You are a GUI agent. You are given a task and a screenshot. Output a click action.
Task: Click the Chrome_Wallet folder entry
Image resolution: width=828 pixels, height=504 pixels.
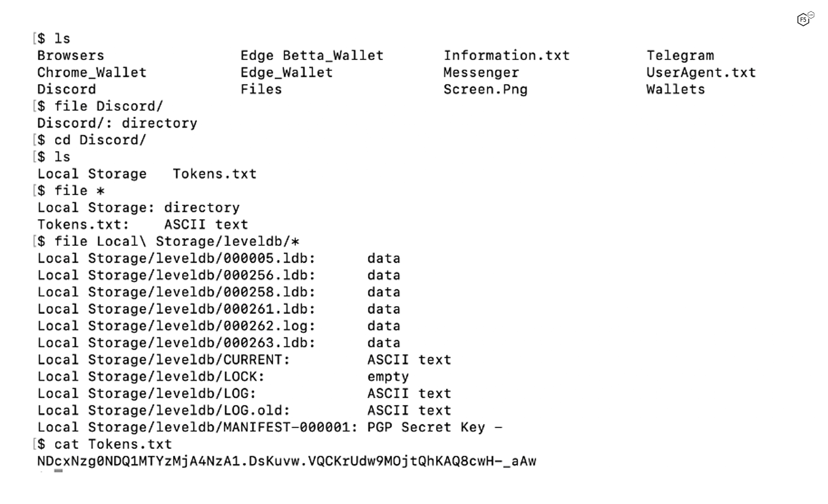92,73
